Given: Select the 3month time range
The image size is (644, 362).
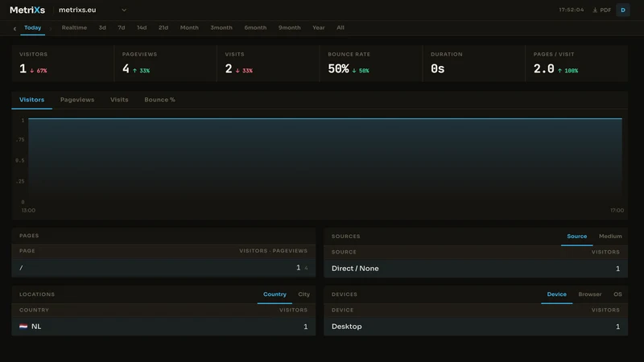Looking at the screenshot, I should (x=221, y=27).
